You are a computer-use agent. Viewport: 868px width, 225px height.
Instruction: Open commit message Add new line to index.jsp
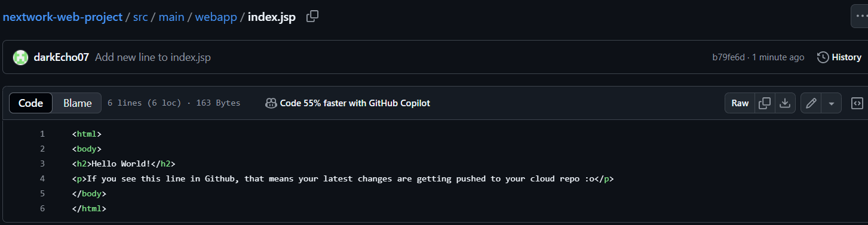pyautogui.click(x=153, y=57)
